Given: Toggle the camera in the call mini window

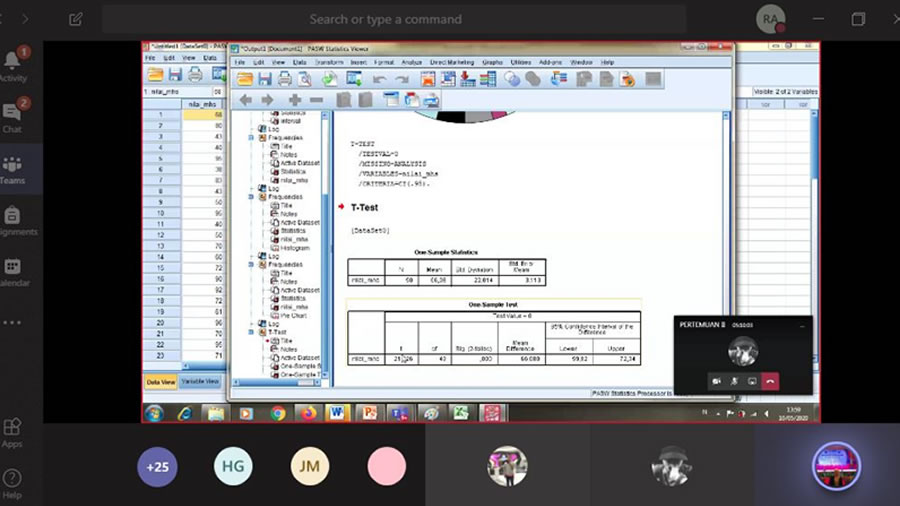Looking at the screenshot, I should click(x=716, y=381).
